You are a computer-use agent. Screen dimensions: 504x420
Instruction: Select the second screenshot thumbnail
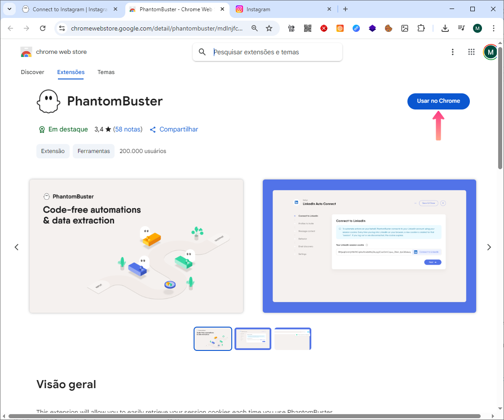[253, 339]
